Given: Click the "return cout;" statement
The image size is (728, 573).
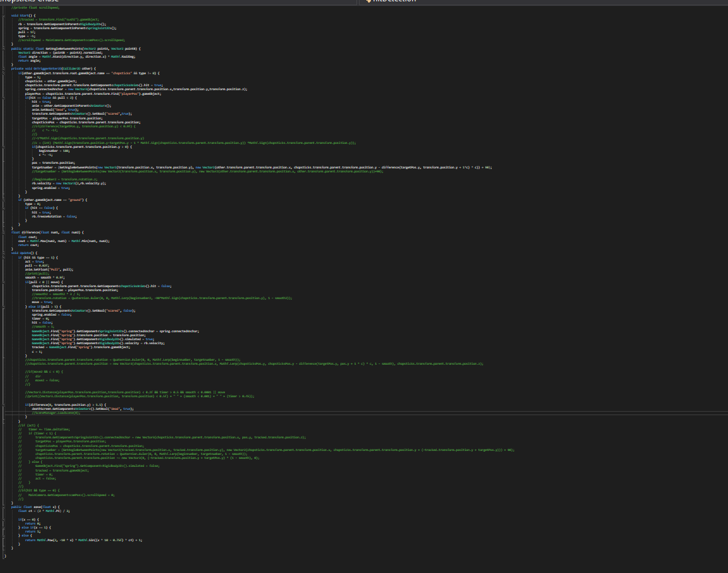Looking at the screenshot, I should point(29,245).
